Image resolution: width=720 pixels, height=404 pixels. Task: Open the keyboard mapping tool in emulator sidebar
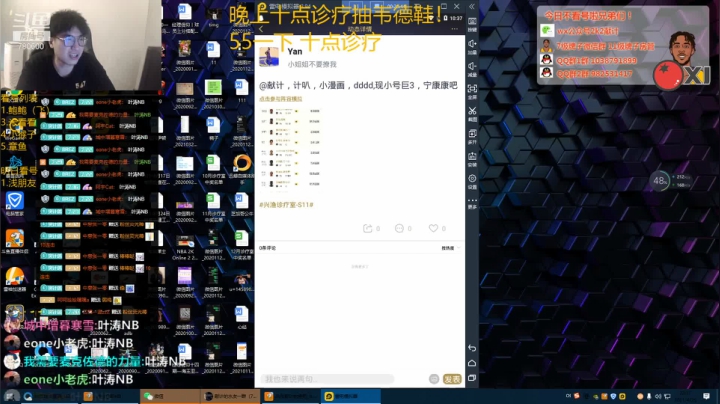[x=472, y=24]
